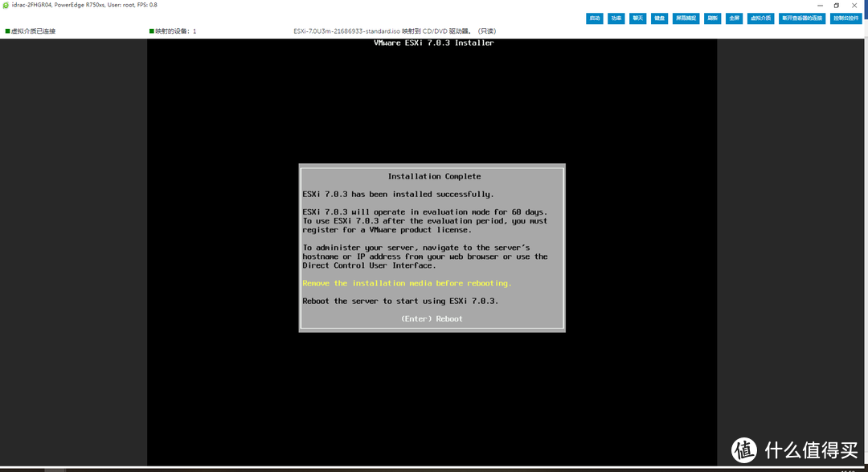Open the 聊天 (Chat) panel
Viewport: 868px width, 472px height.
point(637,18)
